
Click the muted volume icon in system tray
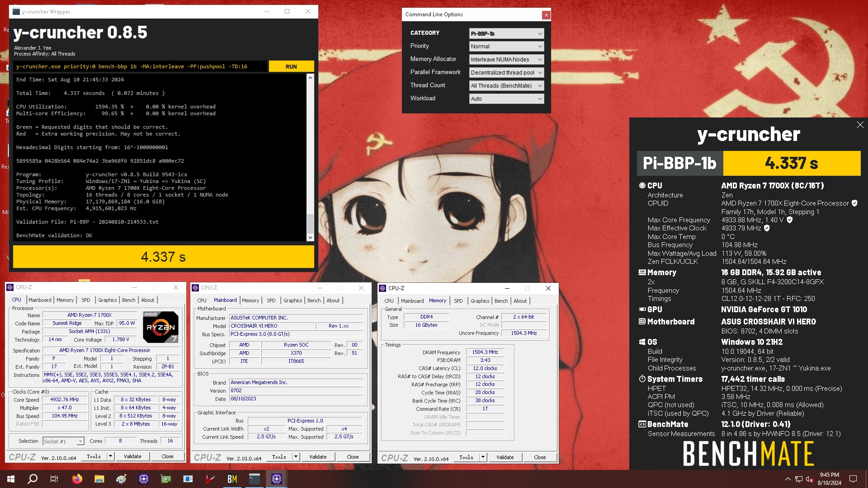[x=810, y=479]
